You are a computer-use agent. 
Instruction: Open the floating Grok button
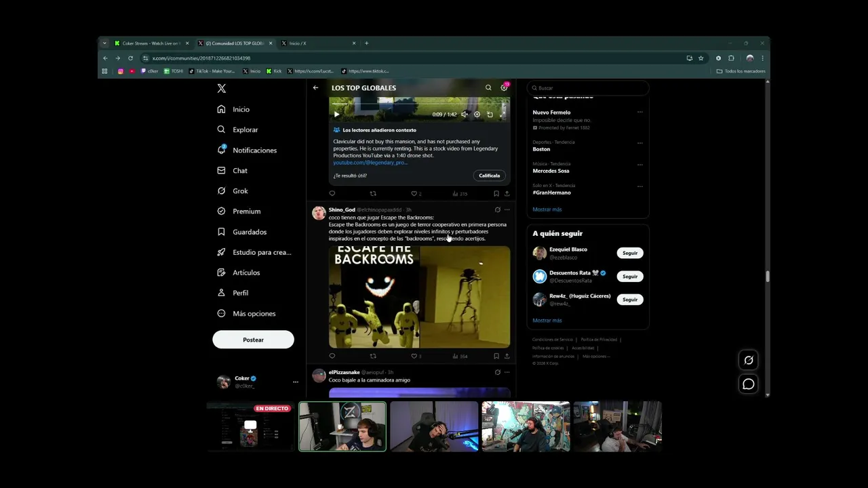pos(749,360)
